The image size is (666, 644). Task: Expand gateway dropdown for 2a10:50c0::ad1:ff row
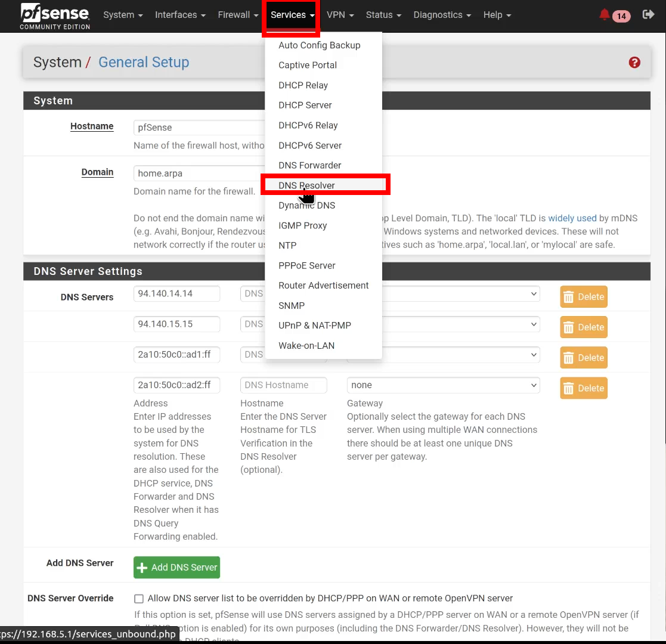[461, 355]
